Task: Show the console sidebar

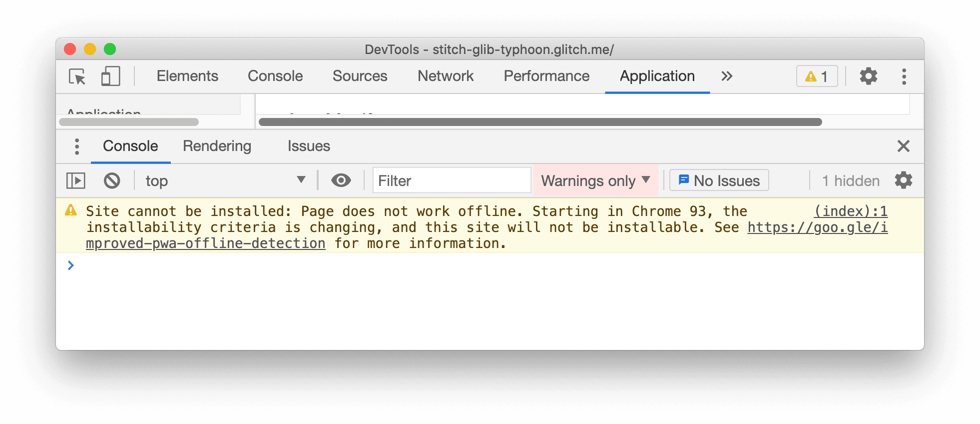Action: pyautogui.click(x=76, y=180)
